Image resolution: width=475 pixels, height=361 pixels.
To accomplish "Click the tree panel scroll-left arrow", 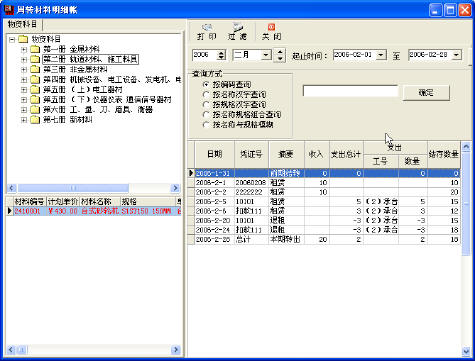I will 11,188.
